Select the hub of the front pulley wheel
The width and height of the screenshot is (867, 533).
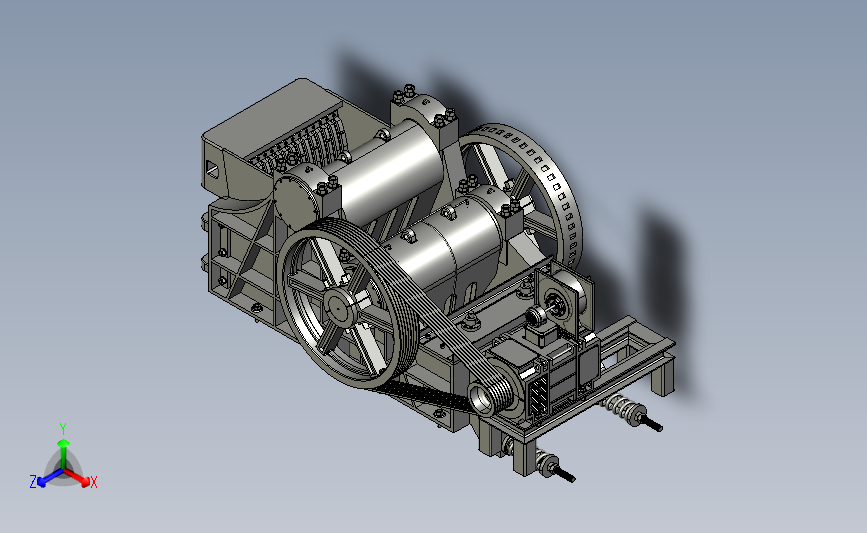click(x=338, y=306)
